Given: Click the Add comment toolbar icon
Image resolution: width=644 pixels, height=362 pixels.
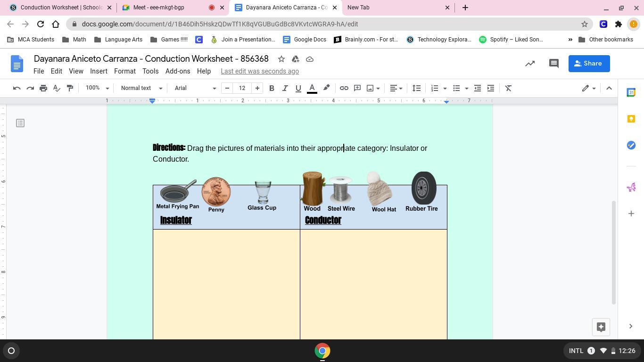Looking at the screenshot, I should tap(357, 88).
